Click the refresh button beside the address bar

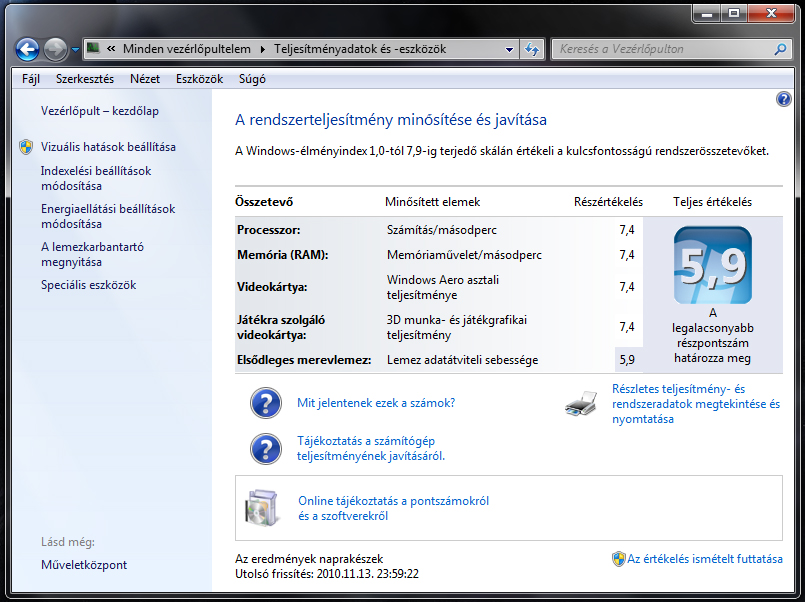(532, 49)
